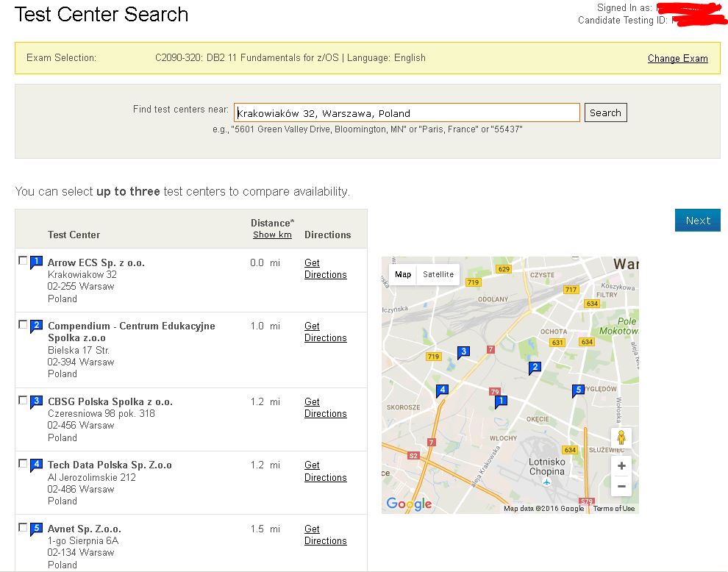Click the Arrow ECS Sp. z o.o. name
728x572 pixels.
coord(96,262)
